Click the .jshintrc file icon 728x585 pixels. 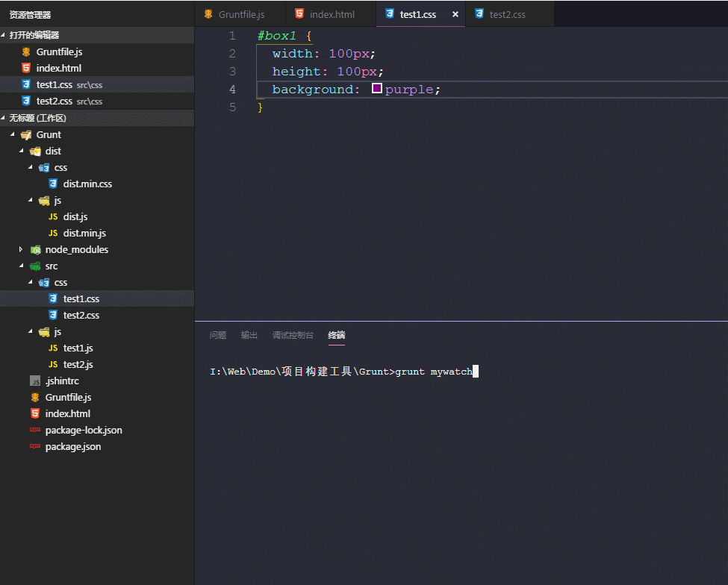point(35,381)
